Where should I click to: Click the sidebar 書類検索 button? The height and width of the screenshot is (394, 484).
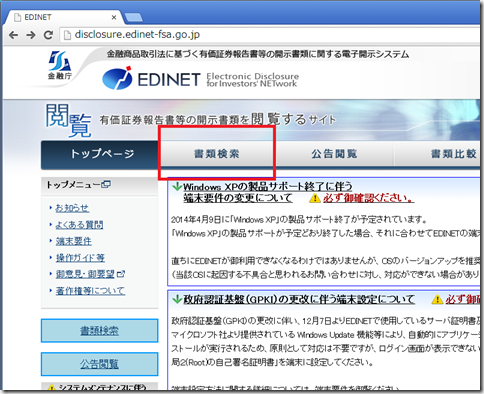click(x=99, y=331)
